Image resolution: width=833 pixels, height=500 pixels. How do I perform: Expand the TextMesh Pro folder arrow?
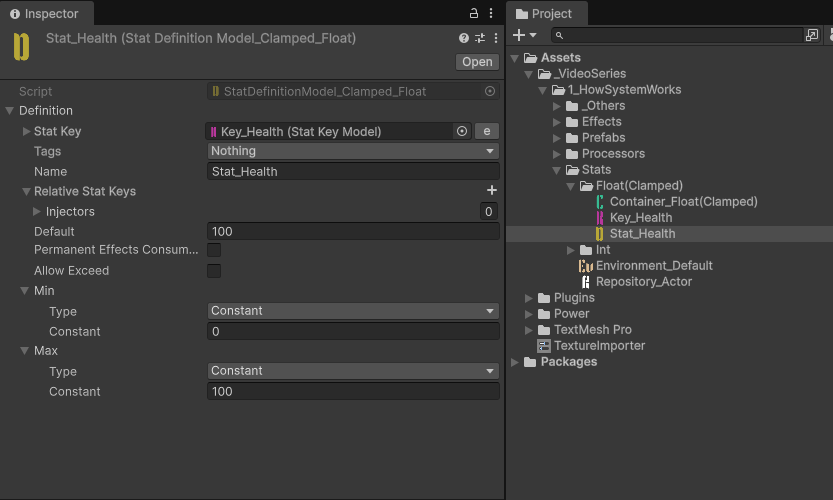(x=529, y=330)
